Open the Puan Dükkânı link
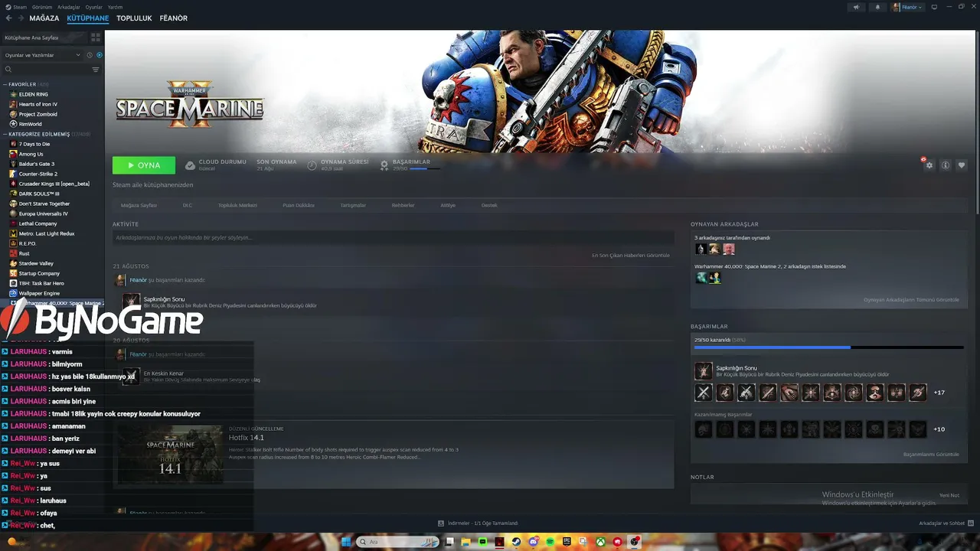Image resolution: width=980 pixels, height=551 pixels. [x=299, y=205]
